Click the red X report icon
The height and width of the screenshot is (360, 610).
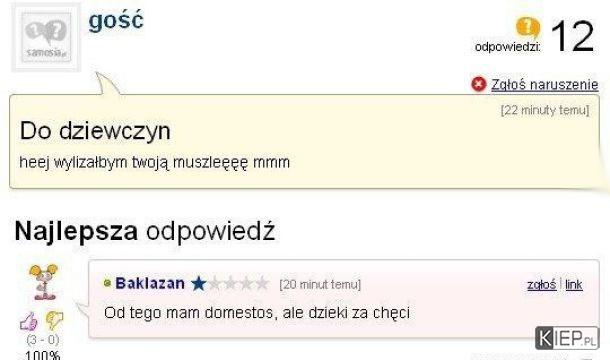[479, 84]
